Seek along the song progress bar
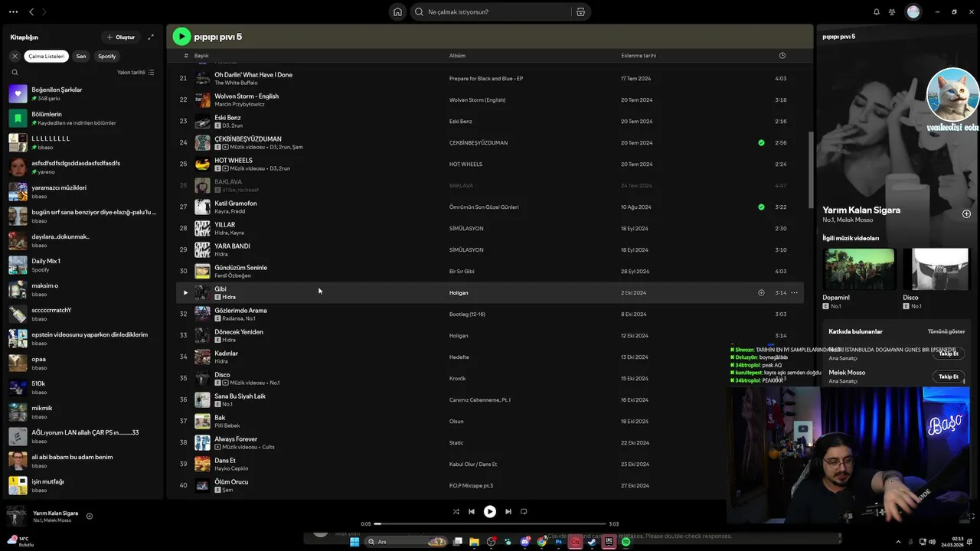The height and width of the screenshot is (551, 980). (490, 524)
